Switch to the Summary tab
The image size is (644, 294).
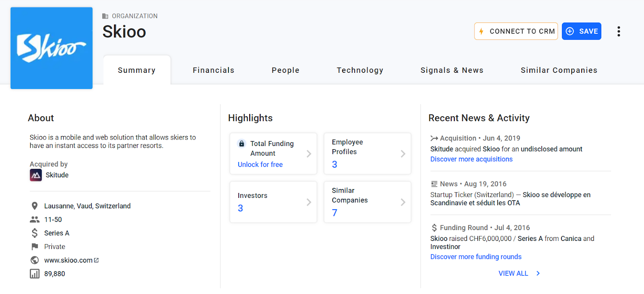point(137,70)
